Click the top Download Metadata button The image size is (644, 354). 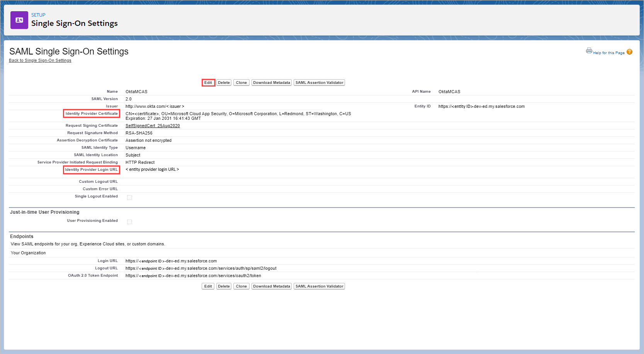pos(271,82)
